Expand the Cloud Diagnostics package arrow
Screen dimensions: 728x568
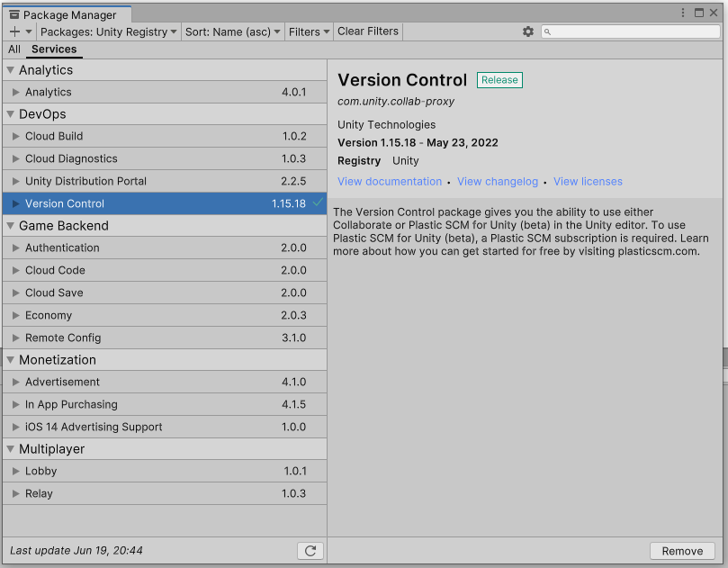click(16, 158)
